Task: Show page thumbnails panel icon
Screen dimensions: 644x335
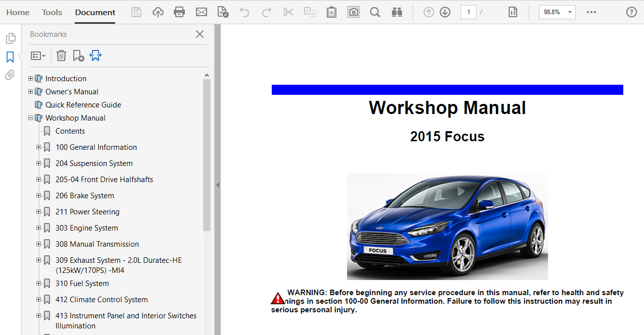Action: point(10,38)
